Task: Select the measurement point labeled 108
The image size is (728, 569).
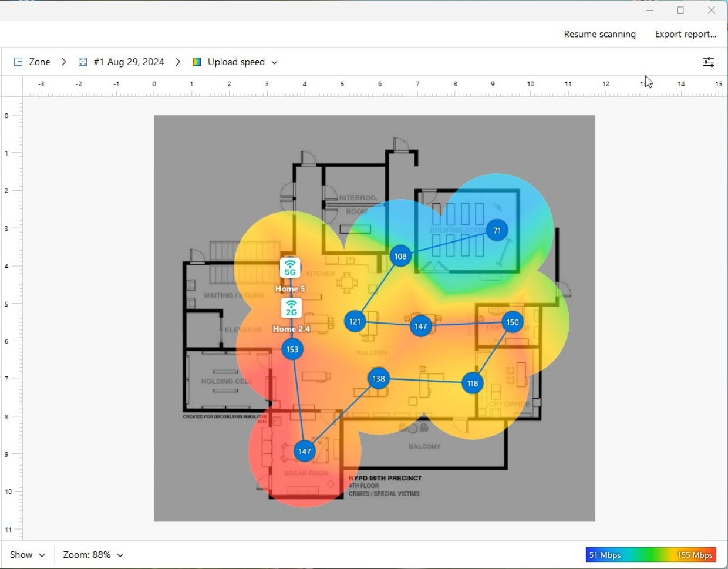Action: click(400, 256)
